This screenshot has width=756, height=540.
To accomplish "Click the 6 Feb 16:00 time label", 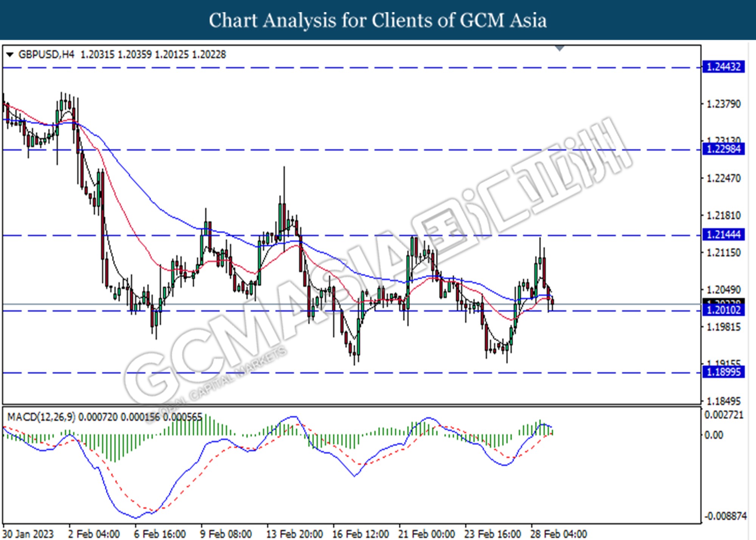I will [160, 534].
